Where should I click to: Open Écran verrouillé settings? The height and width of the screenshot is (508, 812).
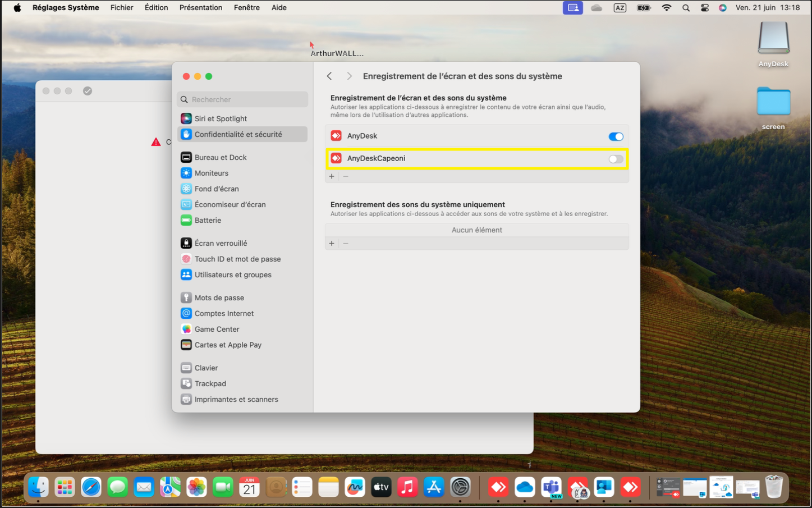tap(242, 243)
